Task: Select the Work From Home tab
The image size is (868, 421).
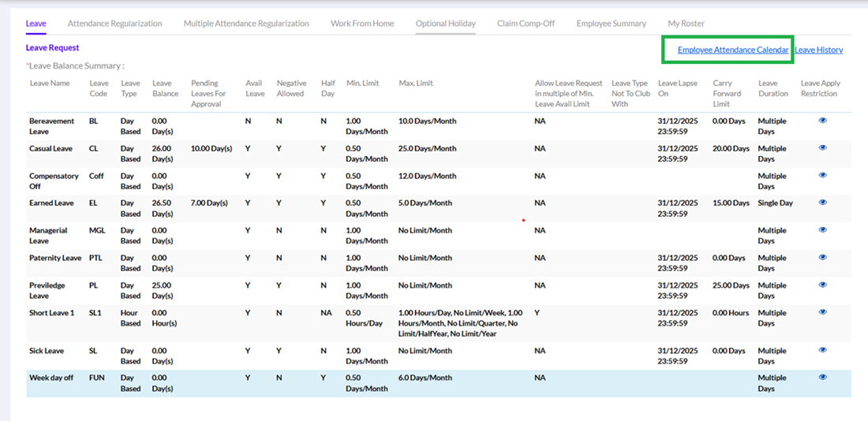Action: point(362,24)
